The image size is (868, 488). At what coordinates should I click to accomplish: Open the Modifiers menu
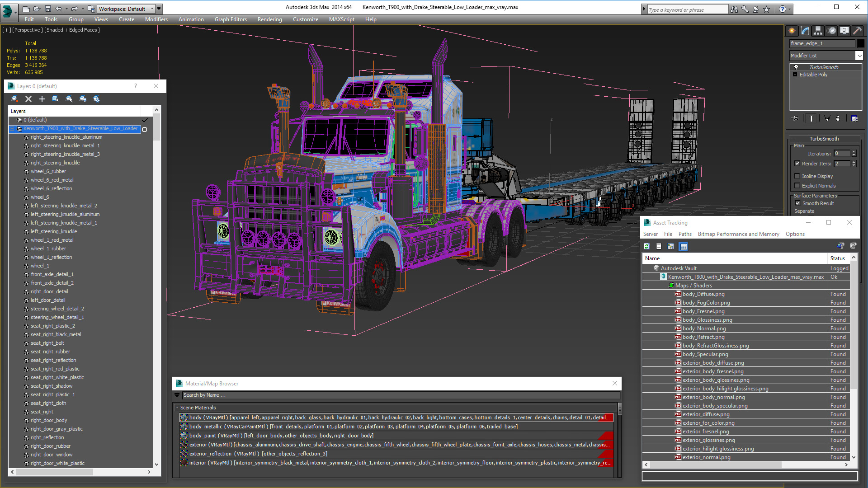(x=156, y=19)
